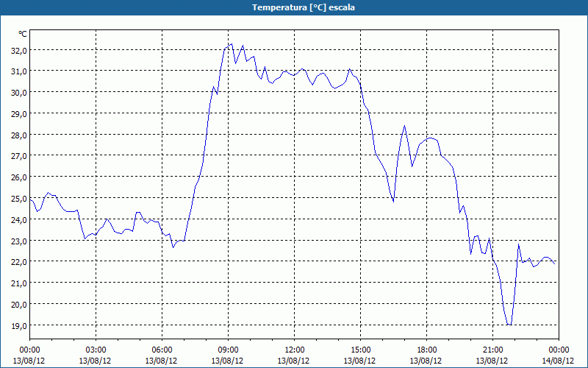Select the 32,0 y-axis label

click(x=19, y=50)
